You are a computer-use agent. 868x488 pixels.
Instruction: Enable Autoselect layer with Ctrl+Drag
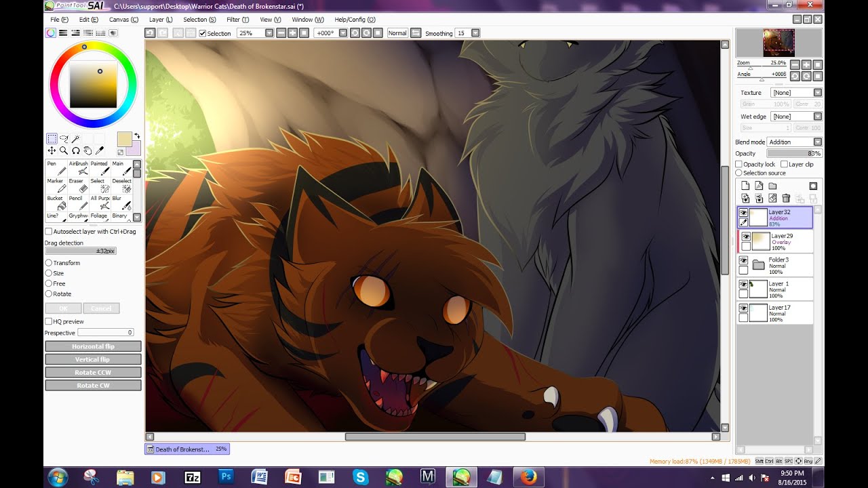pos(49,232)
